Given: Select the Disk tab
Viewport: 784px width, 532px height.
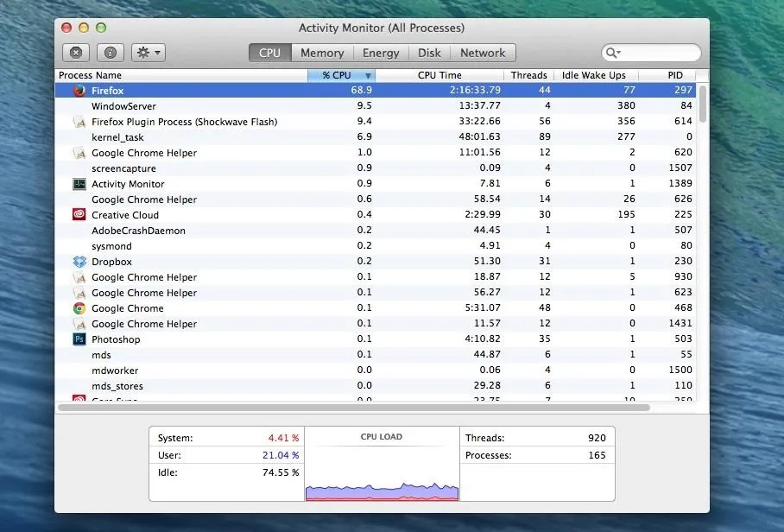Looking at the screenshot, I should (x=429, y=53).
